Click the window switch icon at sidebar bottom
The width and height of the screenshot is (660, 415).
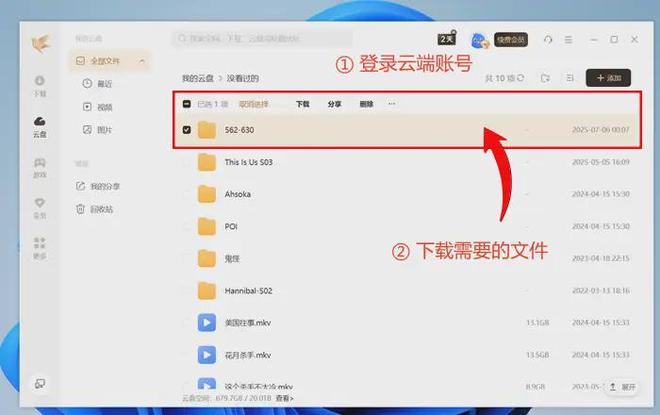click(40, 383)
